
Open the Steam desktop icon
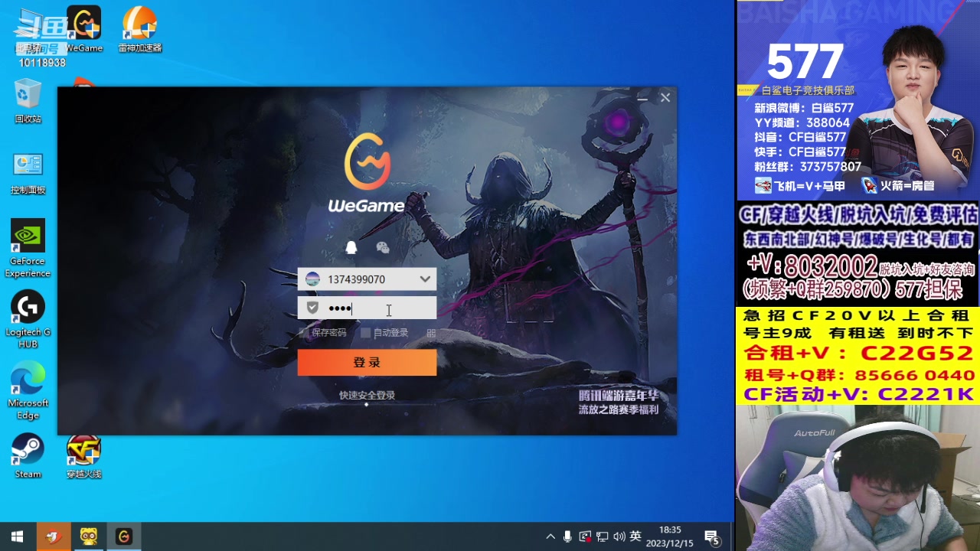[28, 456]
